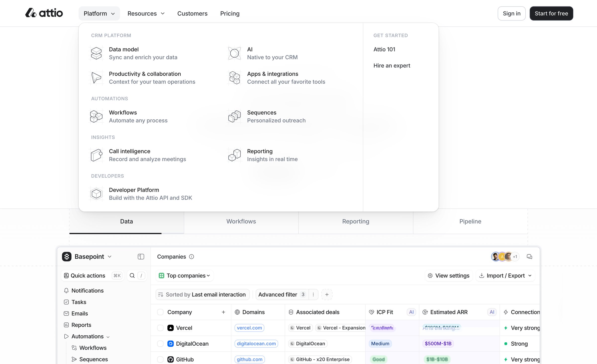This screenshot has height=364, width=597.
Task: Open Sorted by Last email interaction control
Action: point(202,294)
